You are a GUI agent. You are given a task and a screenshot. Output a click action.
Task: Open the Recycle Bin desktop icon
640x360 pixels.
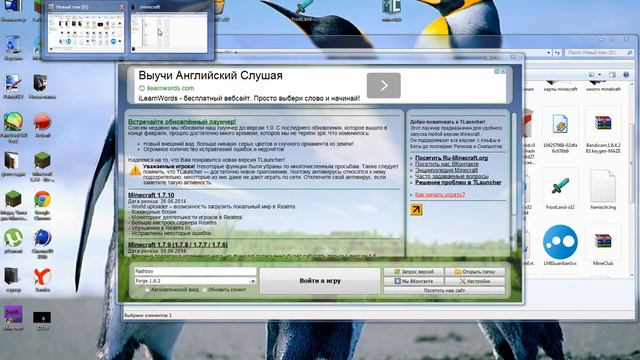pyautogui.click(x=13, y=44)
